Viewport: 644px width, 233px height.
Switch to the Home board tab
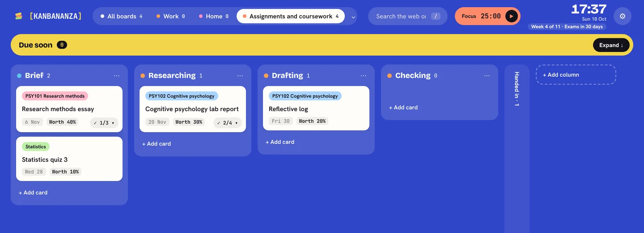(x=213, y=16)
